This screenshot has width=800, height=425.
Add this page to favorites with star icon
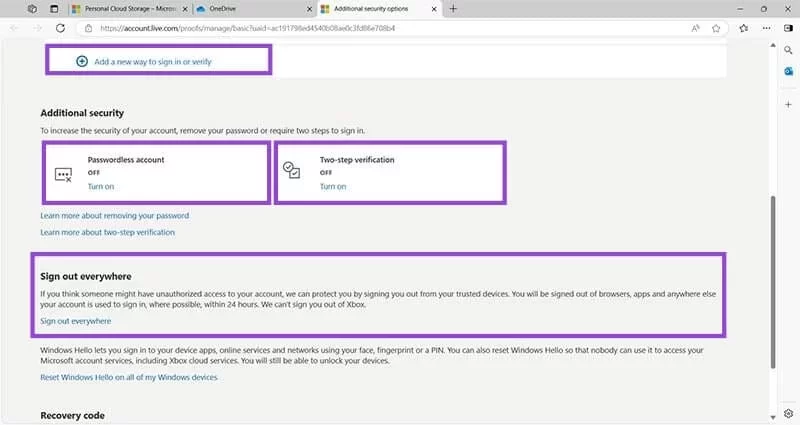point(716,28)
